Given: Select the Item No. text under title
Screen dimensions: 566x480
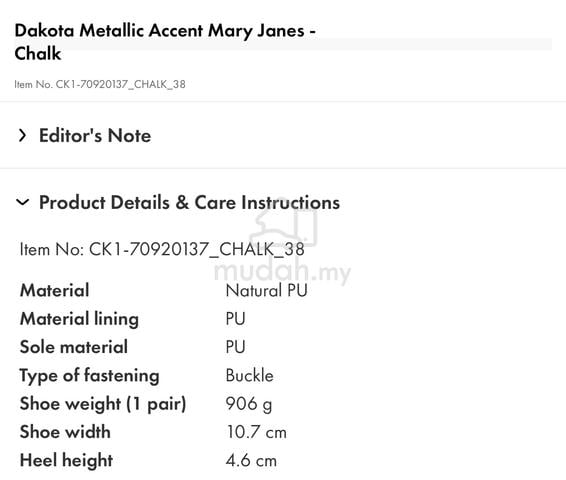Looking at the screenshot, I should coord(100,84).
